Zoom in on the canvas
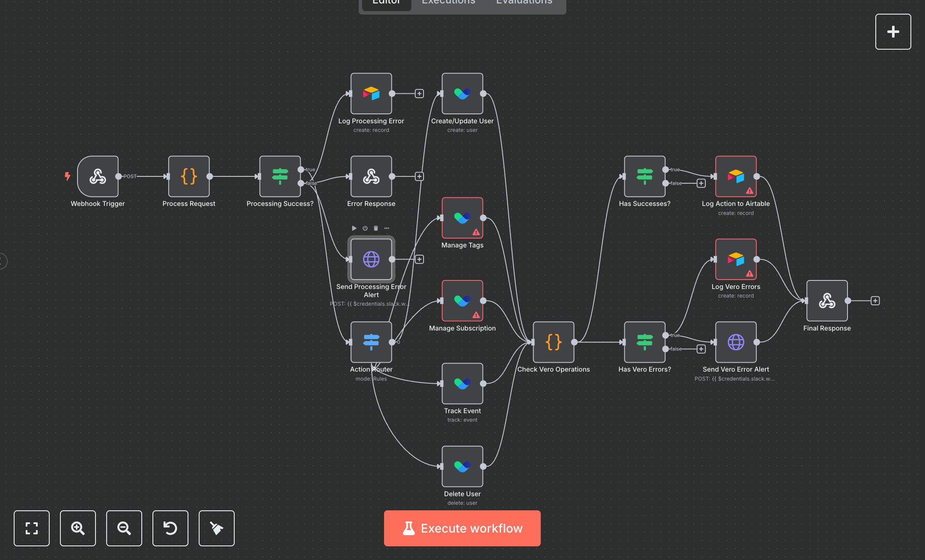 (x=78, y=529)
